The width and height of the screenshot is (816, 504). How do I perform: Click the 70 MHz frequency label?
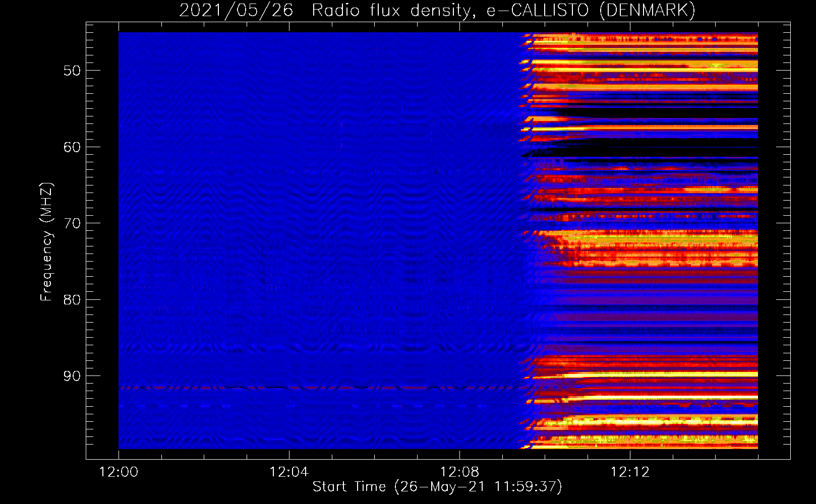pos(72,223)
